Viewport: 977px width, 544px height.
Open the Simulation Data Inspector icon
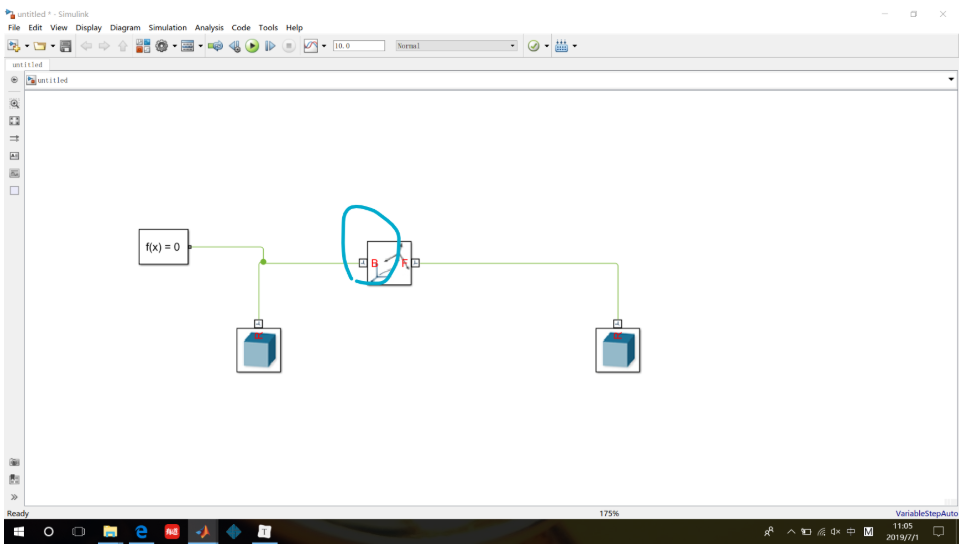click(x=311, y=45)
